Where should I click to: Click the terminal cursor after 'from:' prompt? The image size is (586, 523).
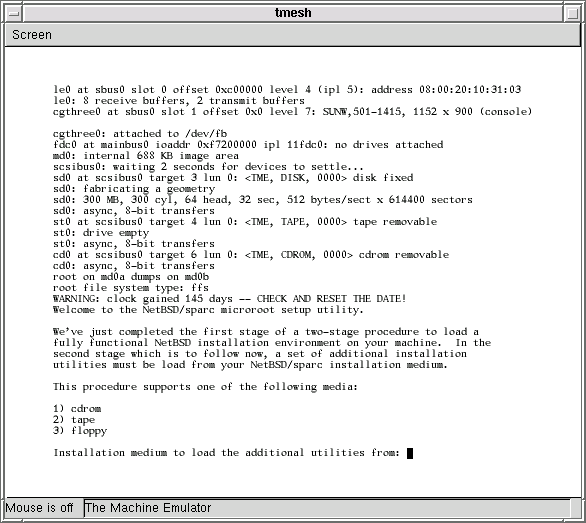(x=410, y=453)
